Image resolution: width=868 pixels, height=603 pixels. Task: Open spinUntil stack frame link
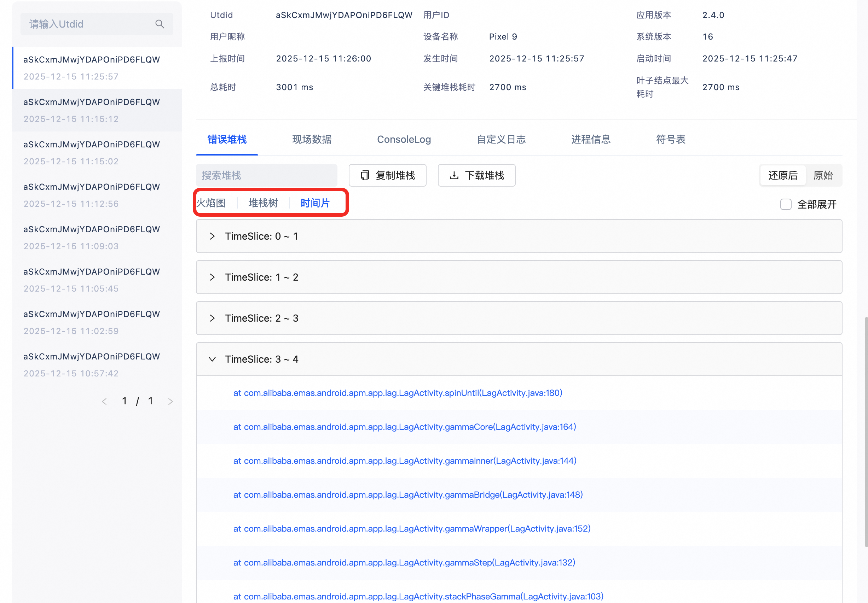point(398,393)
